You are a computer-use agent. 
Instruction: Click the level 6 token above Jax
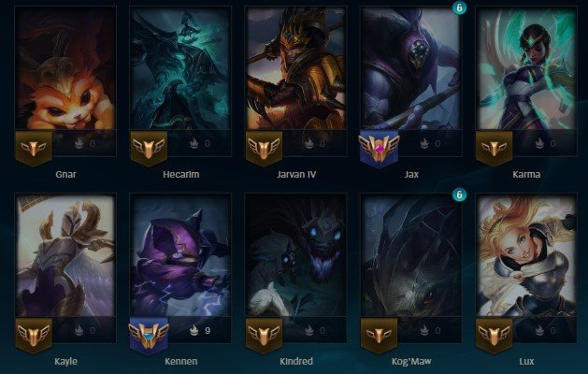pyautogui.click(x=459, y=7)
